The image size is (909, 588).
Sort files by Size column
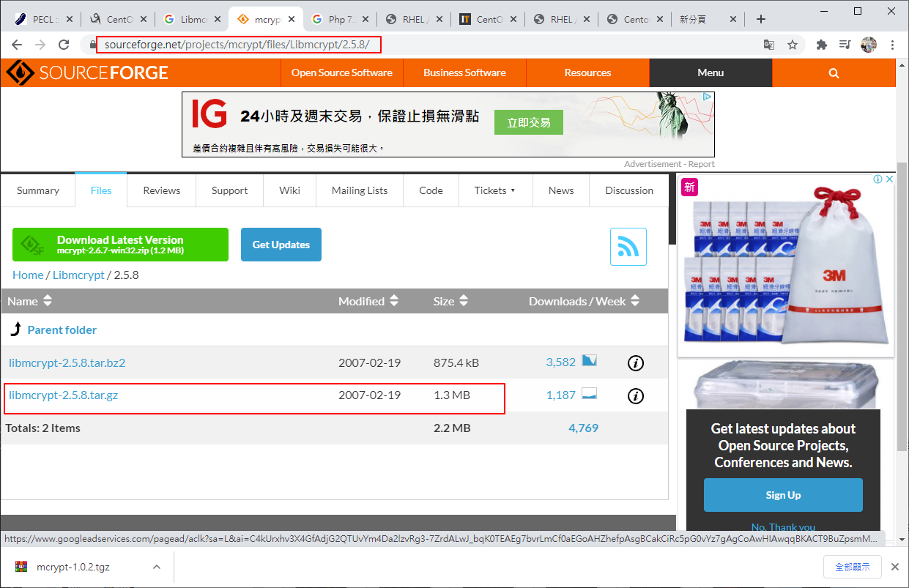(x=450, y=301)
